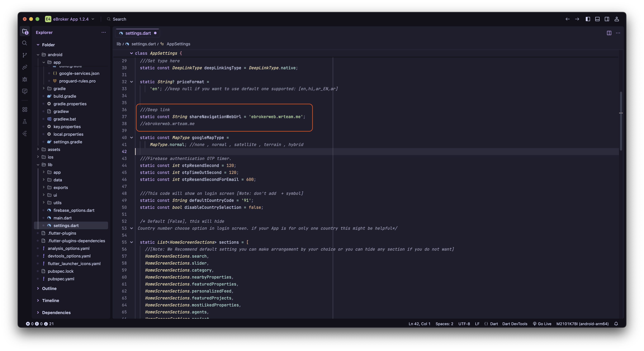Fold the sections list at line 55
The image size is (644, 351).
(132, 242)
